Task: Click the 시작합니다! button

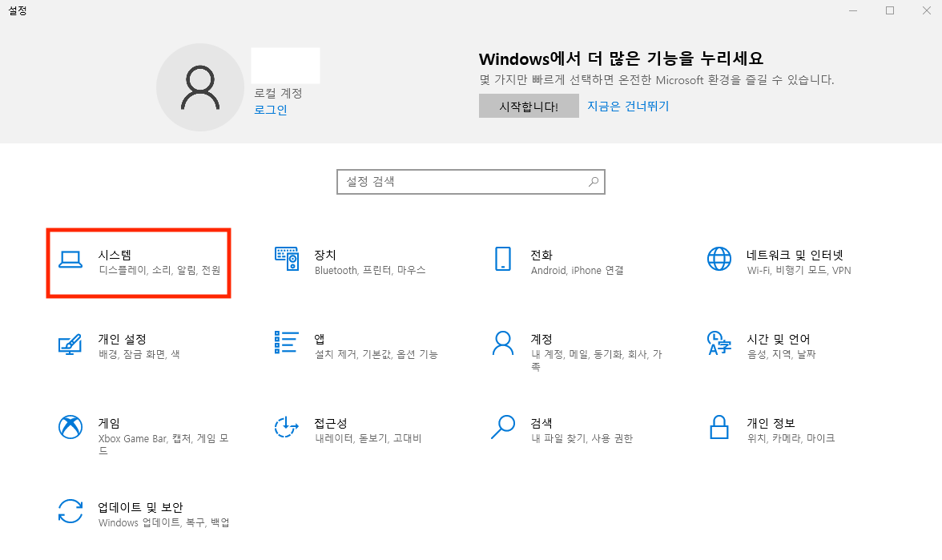Action: [x=529, y=107]
